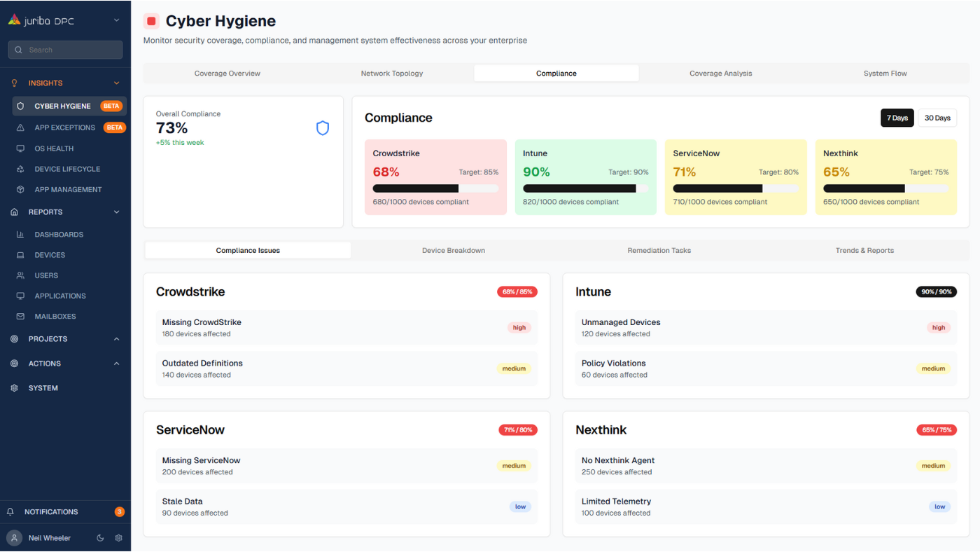Click the Crowdstrike compliance progress bar
980x552 pixels.
coord(435,188)
